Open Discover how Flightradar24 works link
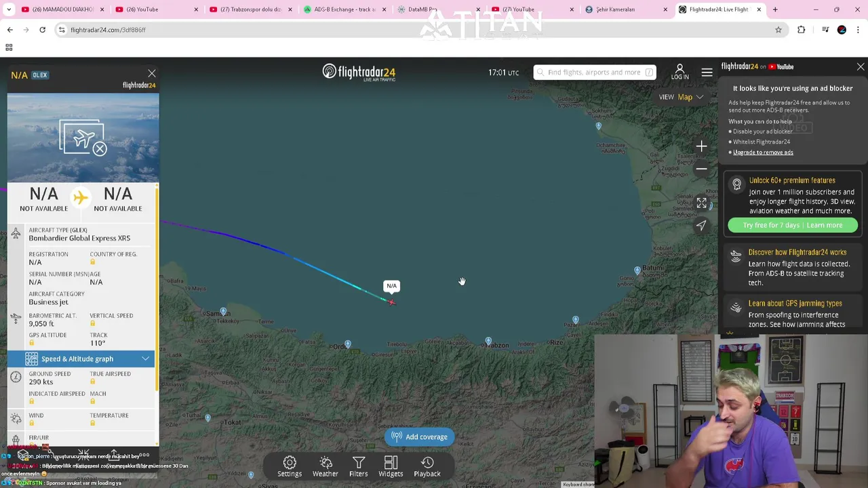Viewport: 868px width, 488px height. (x=797, y=252)
